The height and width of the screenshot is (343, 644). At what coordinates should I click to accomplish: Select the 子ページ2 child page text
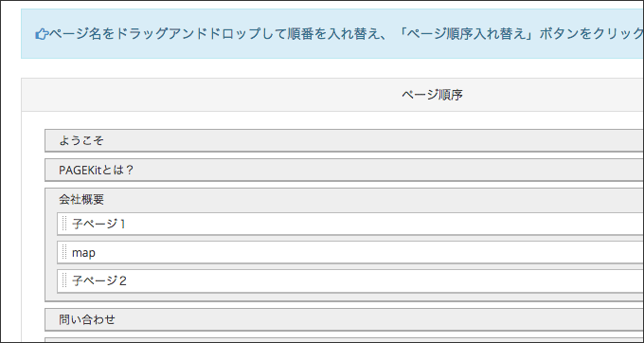click(x=99, y=281)
